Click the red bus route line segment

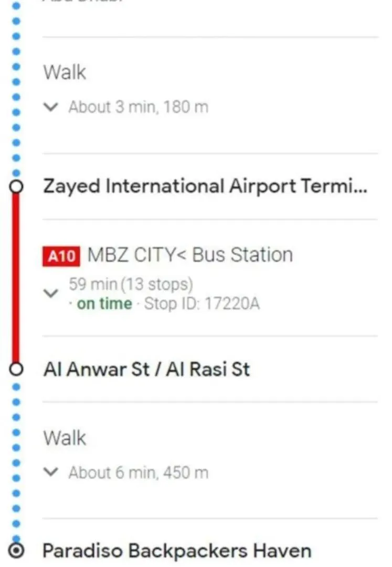click(x=16, y=278)
